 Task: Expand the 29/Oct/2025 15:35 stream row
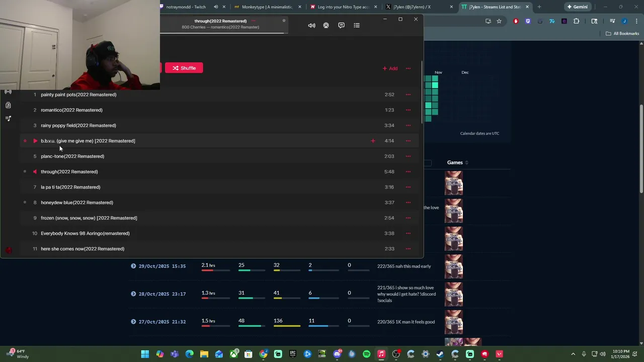point(133,266)
